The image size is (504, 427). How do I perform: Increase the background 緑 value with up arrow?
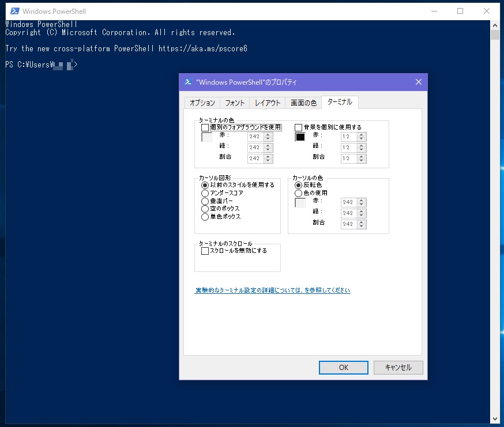click(362, 146)
